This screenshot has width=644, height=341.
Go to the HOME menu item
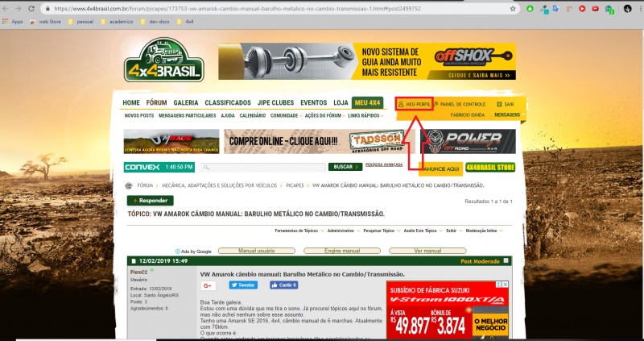point(131,103)
